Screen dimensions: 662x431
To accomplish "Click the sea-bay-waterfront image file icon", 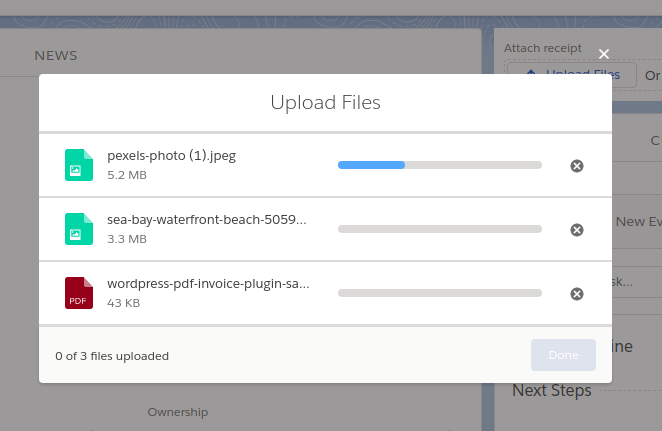I will pyautogui.click(x=79, y=229).
